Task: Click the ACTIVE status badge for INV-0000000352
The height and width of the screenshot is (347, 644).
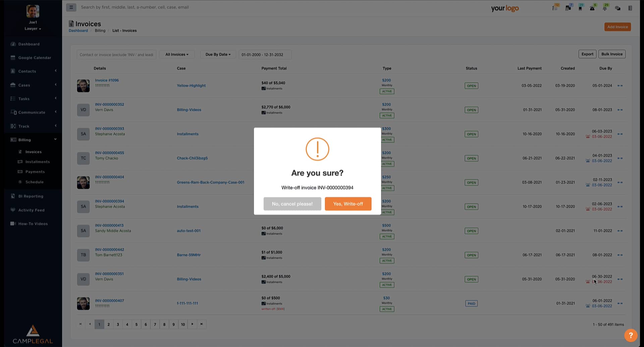Action: coord(386,115)
